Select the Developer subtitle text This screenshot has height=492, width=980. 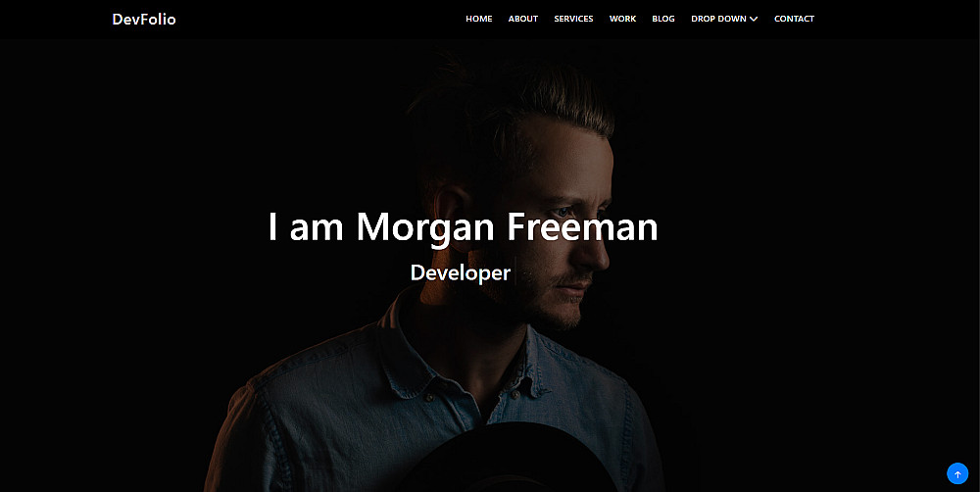pyautogui.click(x=460, y=273)
